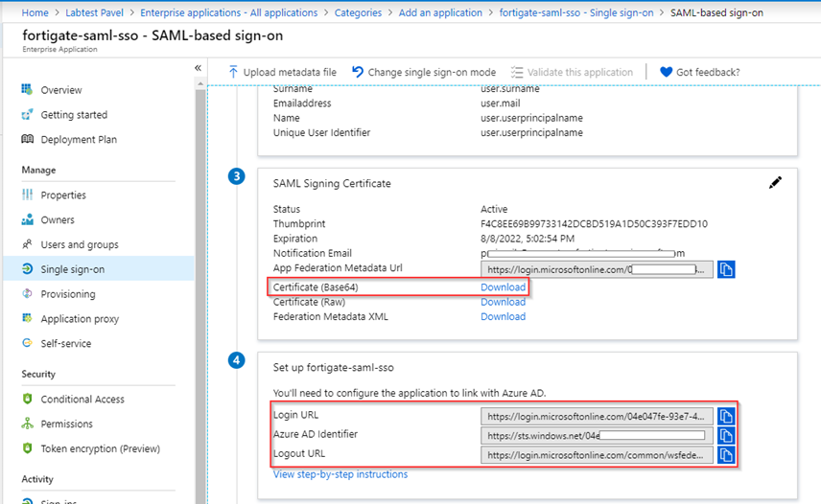The height and width of the screenshot is (504, 821).
Task: Copy the Azure AD Identifier value
Action: 726,435
